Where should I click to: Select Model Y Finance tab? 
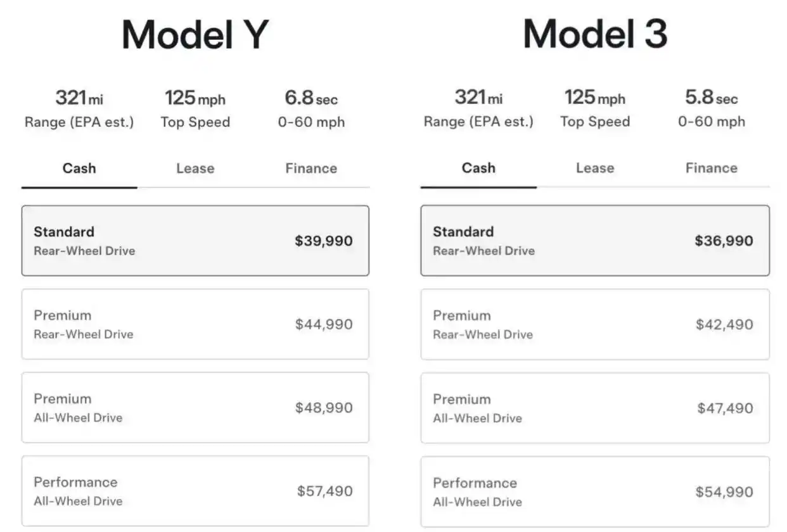311,168
